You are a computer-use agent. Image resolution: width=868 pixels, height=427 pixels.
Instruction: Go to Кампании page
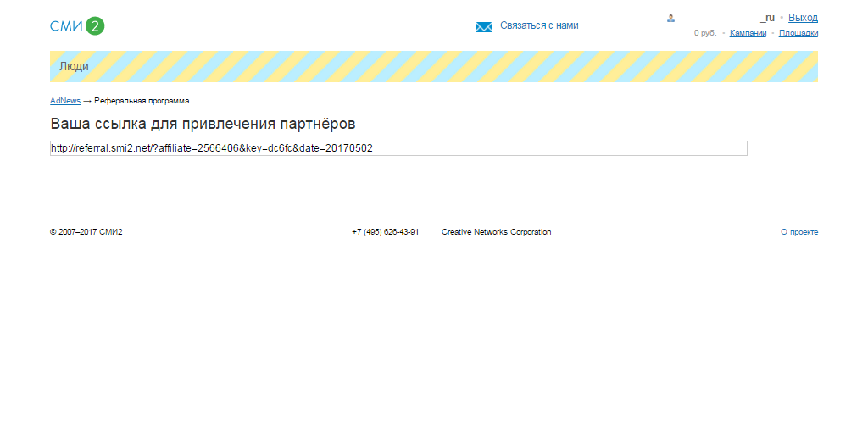[748, 33]
